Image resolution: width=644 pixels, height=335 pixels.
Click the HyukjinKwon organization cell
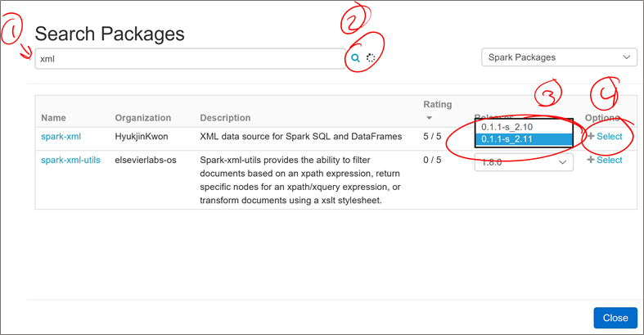pos(146,137)
